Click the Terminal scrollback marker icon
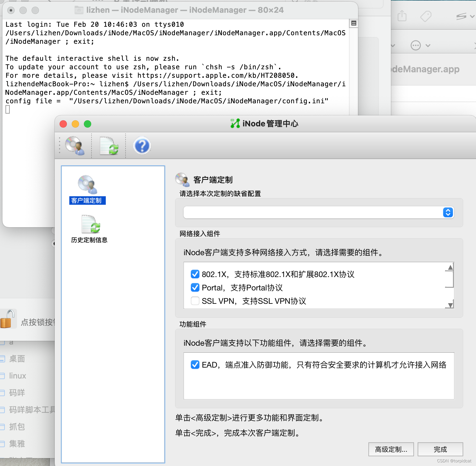This screenshot has height=466, width=476. [x=354, y=23]
